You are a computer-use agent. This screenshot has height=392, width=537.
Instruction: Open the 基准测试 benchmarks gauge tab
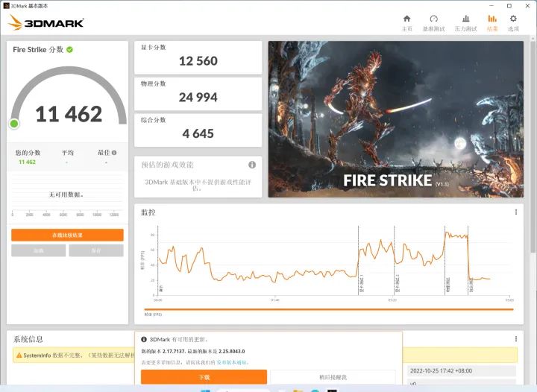(x=433, y=23)
